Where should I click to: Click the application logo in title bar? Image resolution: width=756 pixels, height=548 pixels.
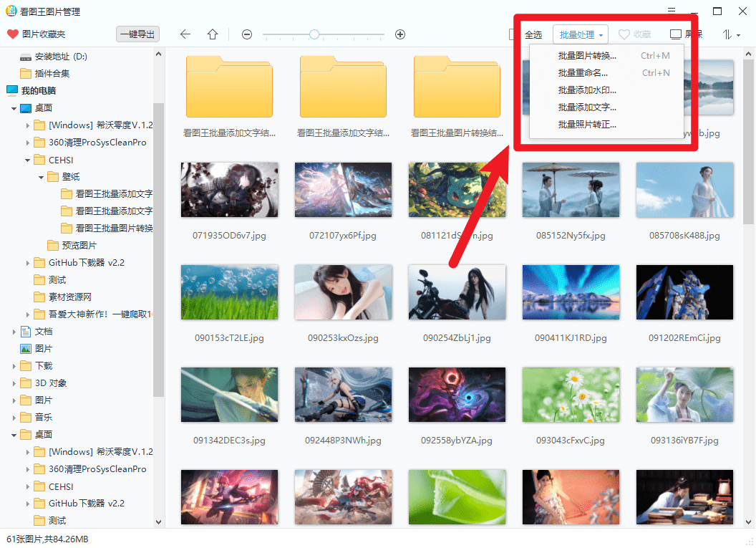pyautogui.click(x=10, y=11)
